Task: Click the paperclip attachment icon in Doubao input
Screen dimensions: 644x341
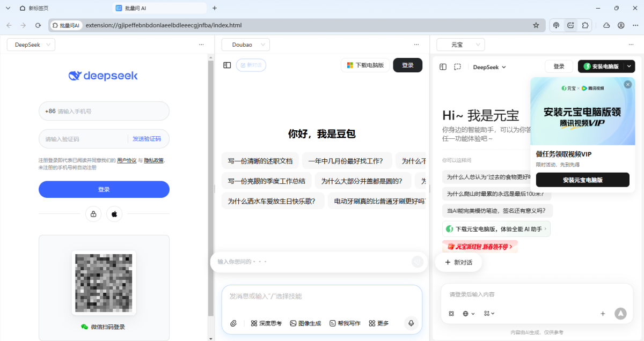Action: 233,323
